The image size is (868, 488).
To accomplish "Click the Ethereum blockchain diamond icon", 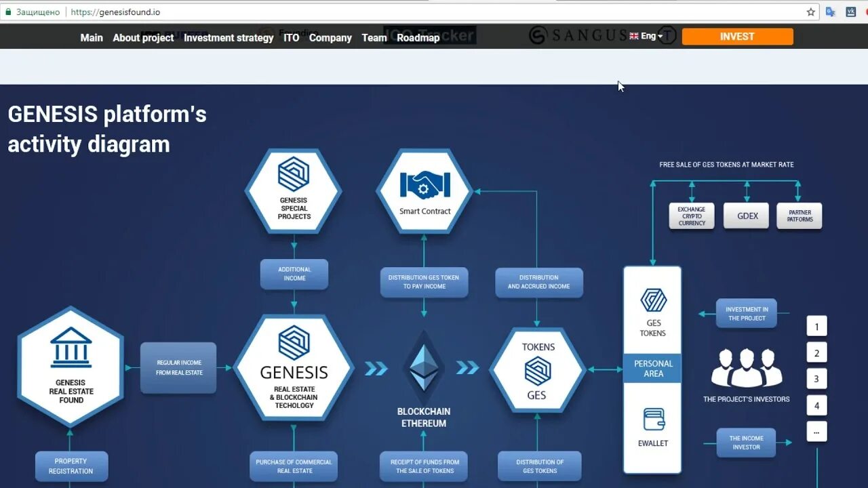I will (424, 368).
